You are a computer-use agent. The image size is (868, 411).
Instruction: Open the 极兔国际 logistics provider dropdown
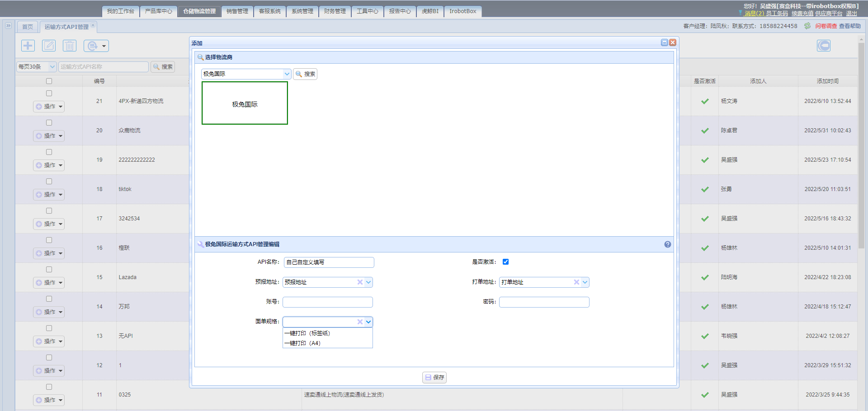click(x=287, y=74)
